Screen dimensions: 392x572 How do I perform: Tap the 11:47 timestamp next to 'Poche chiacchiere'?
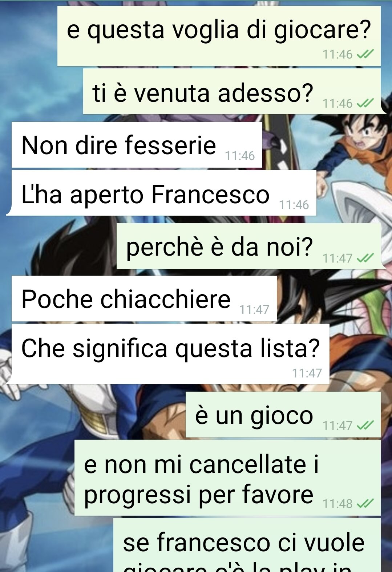click(x=254, y=309)
